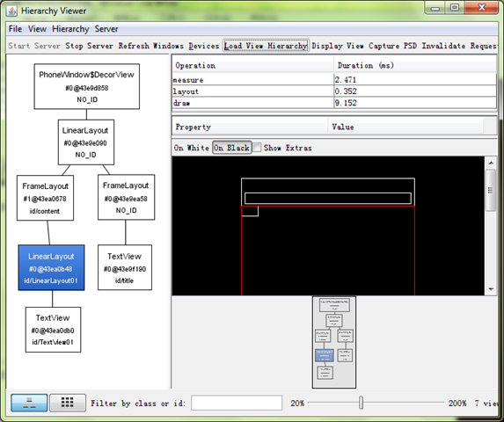Click the Filter by class or id field

[237, 403]
